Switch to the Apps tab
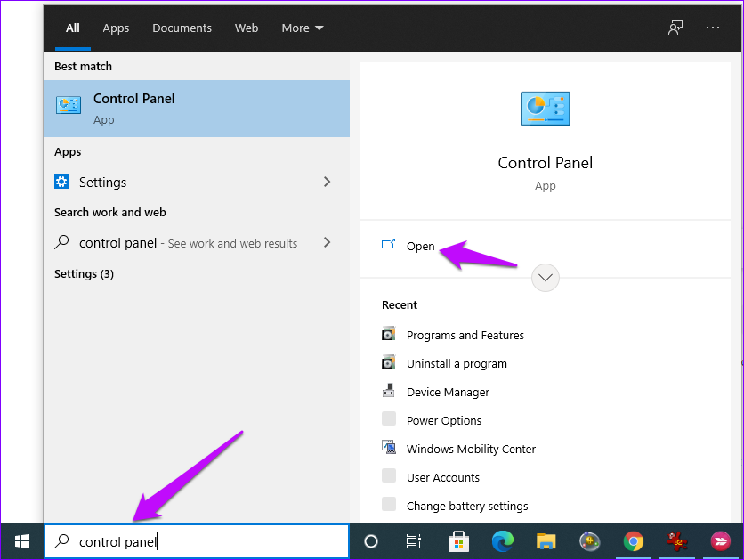Screen dimensions: 744x560 [116, 28]
